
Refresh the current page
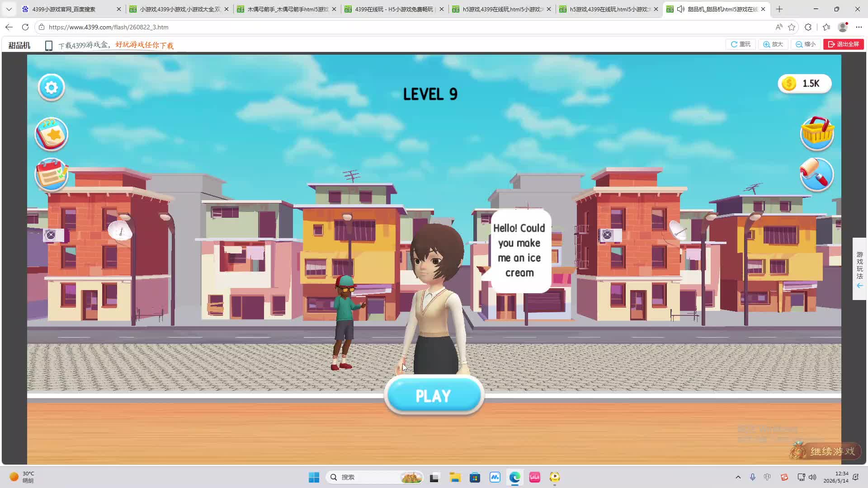[25, 27]
